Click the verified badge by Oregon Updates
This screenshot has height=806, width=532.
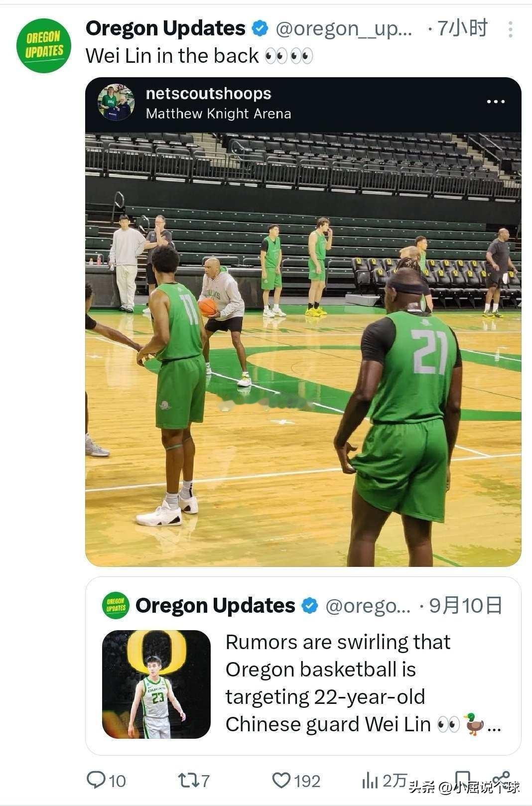coord(260,28)
